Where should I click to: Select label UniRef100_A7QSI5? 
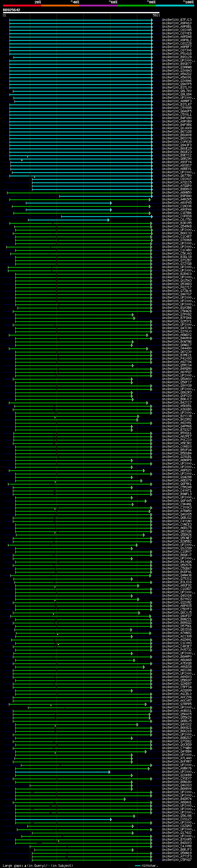point(177,182)
